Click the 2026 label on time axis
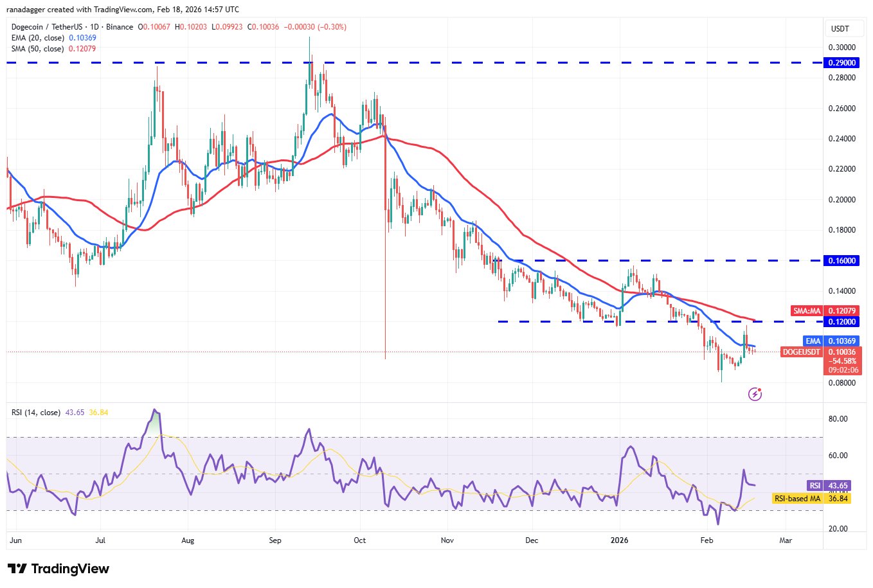This screenshot has height=588, width=873. [619, 540]
